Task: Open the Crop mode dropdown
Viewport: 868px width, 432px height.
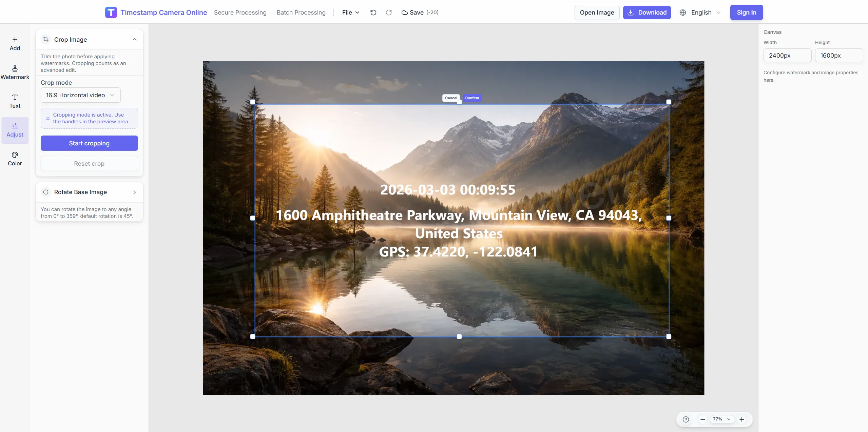Action: [x=80, y=95]
